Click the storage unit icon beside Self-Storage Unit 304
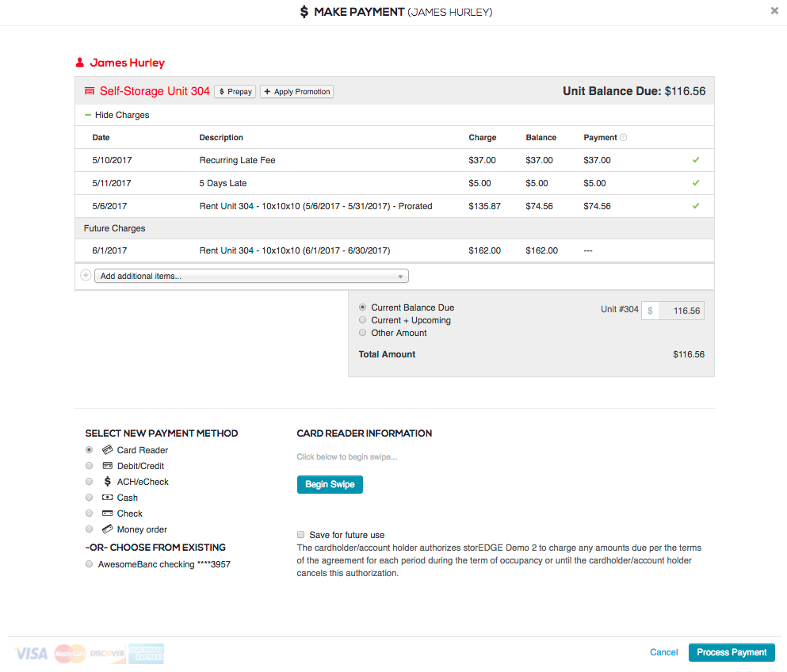 coord(89,90)
